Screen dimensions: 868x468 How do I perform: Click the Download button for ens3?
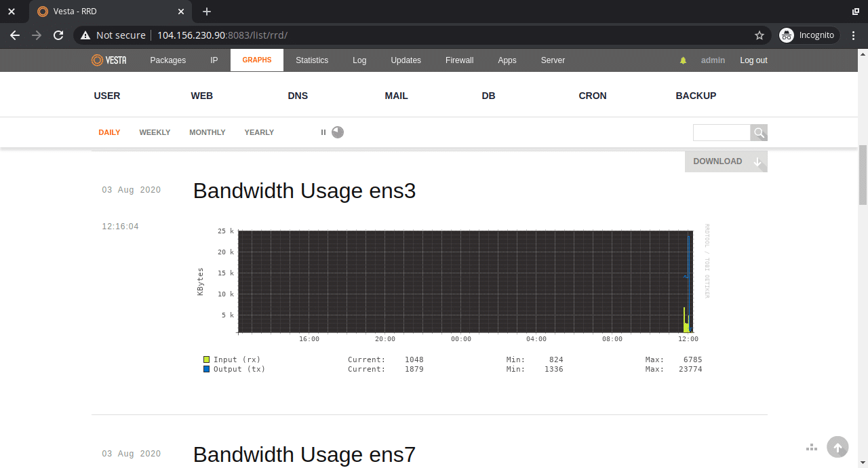click(726, 161)
